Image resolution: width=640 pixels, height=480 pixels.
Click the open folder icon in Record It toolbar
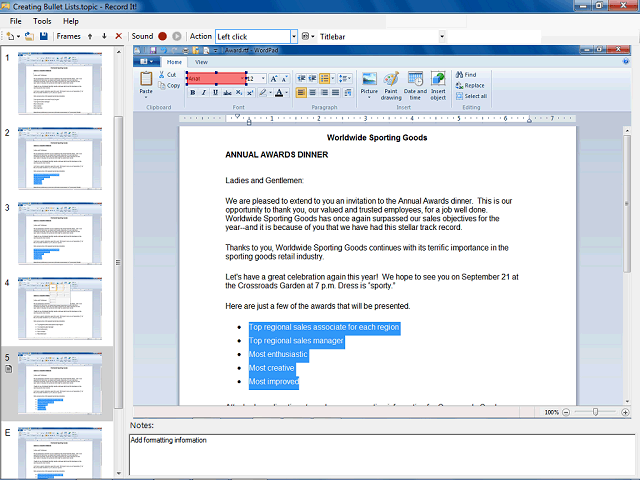[x=29, y=36]
